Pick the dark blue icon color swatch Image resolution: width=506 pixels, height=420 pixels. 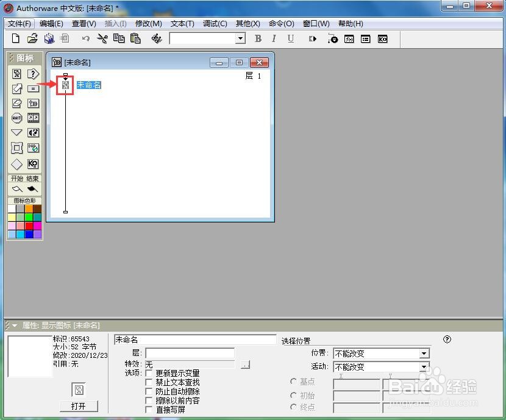29,234
